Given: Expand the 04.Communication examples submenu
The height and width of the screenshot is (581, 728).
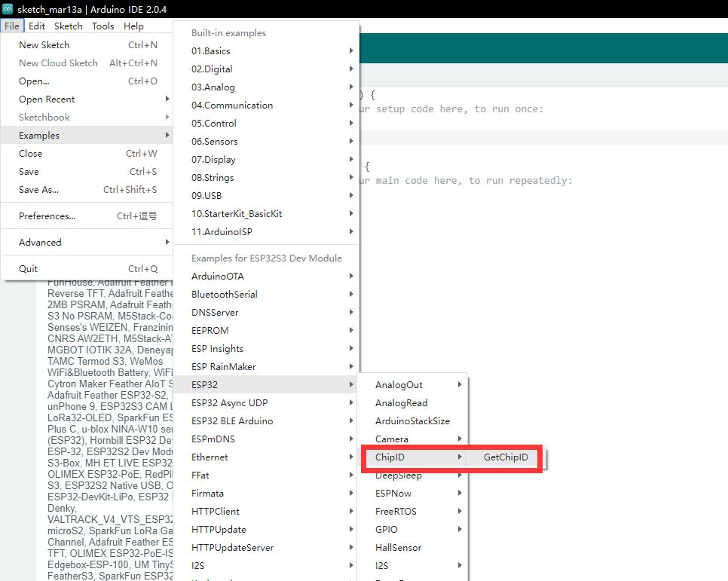Looking at the screenshot, I should tap(232, 105).
